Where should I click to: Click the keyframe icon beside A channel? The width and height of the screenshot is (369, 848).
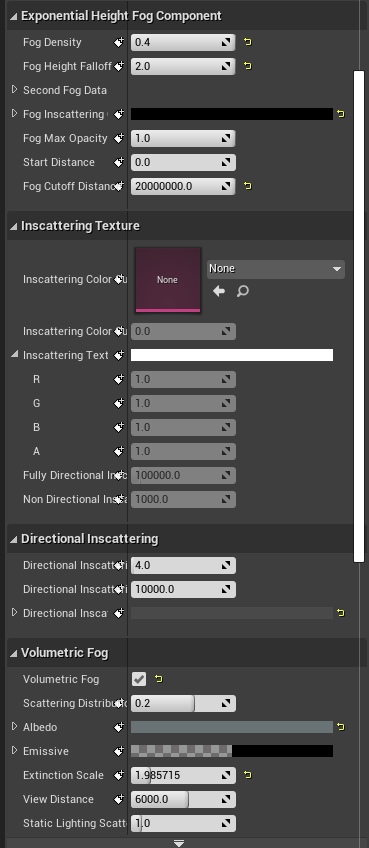pos(119,451)
